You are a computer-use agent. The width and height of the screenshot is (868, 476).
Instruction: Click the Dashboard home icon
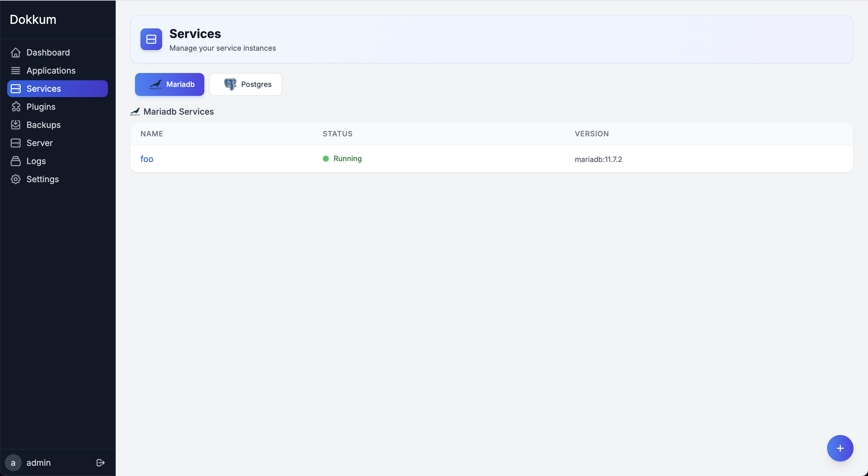tap(15, 52)
